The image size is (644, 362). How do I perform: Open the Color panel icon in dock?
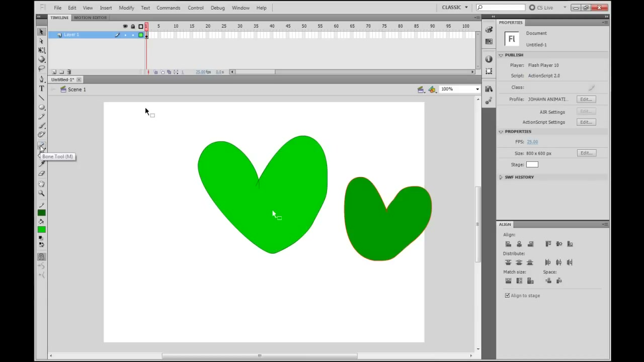[489, 30]
